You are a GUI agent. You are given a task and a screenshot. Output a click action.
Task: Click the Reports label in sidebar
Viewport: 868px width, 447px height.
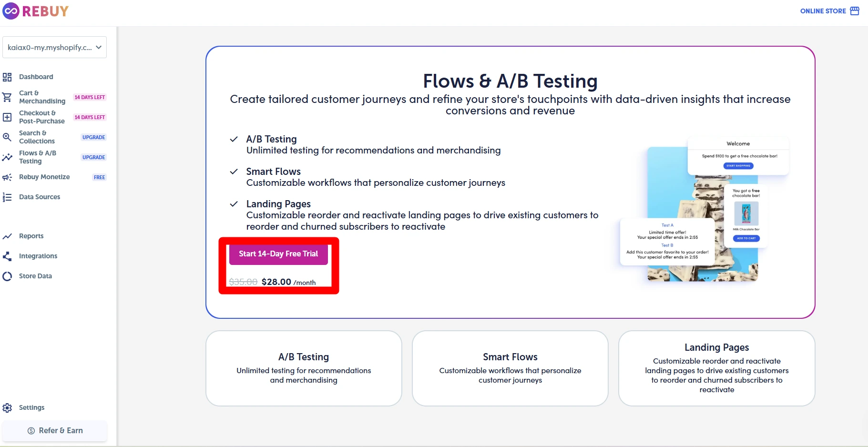[x=31, y=236]
